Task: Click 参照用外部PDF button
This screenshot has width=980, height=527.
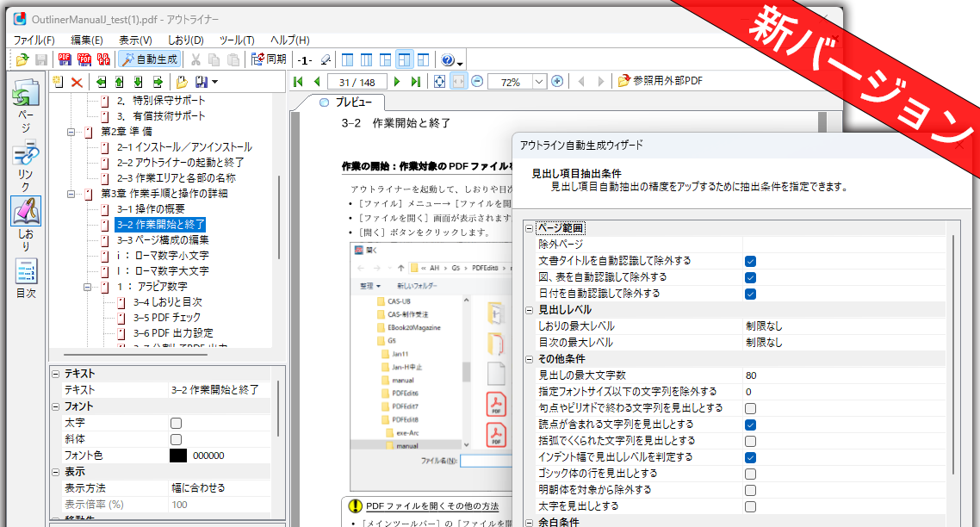Action: click(661, 82)
